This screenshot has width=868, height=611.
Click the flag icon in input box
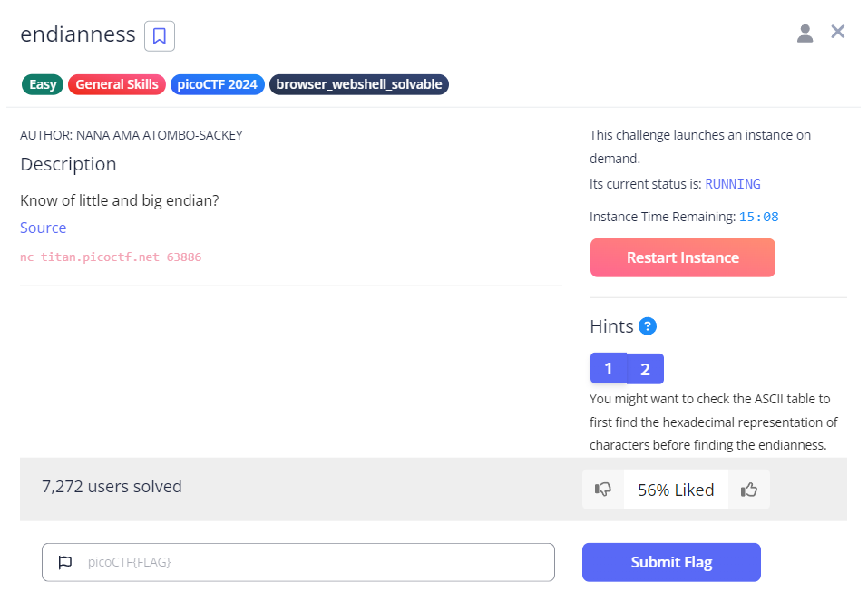[65, 562]
